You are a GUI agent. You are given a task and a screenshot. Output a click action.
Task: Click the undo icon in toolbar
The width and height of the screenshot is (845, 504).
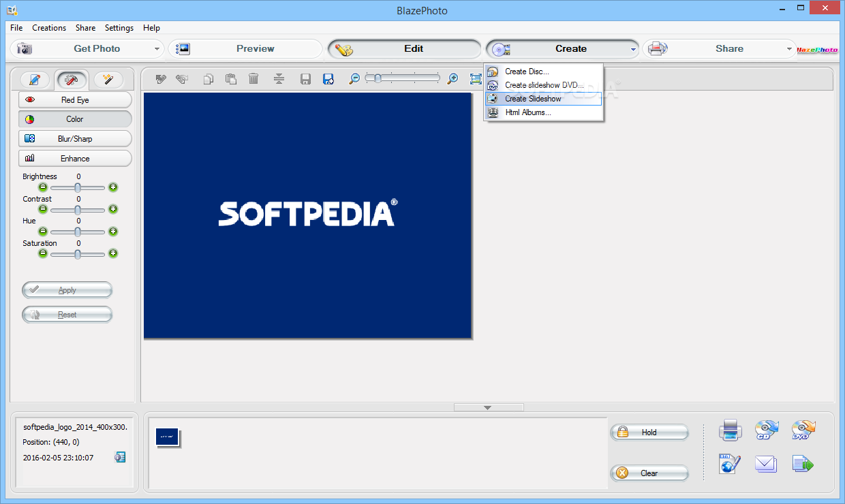(x=161, y=79)
